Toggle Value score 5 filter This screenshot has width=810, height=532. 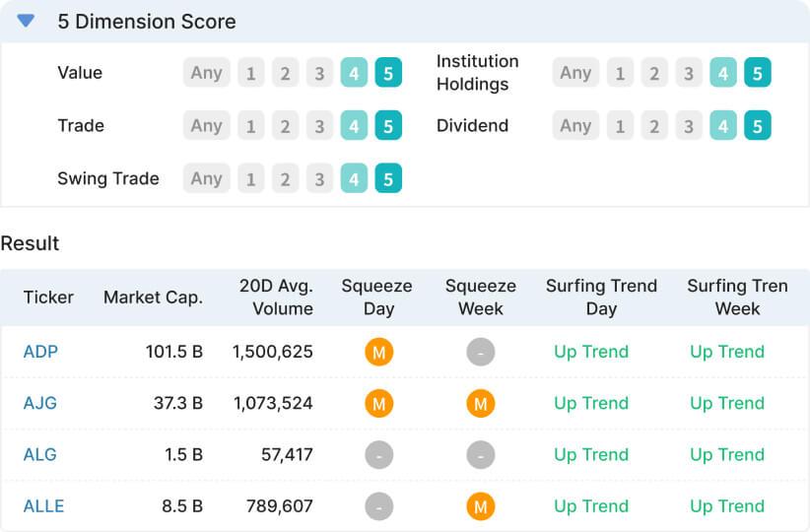tap(388, 73)
